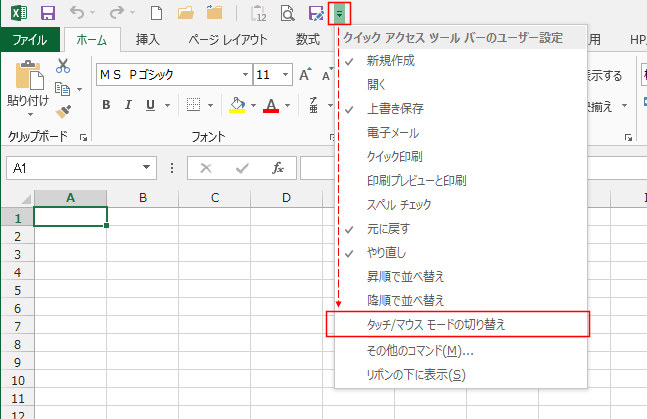Toggle Underline formatting
This screenshot has width=647, height=419.
[151, 105]
